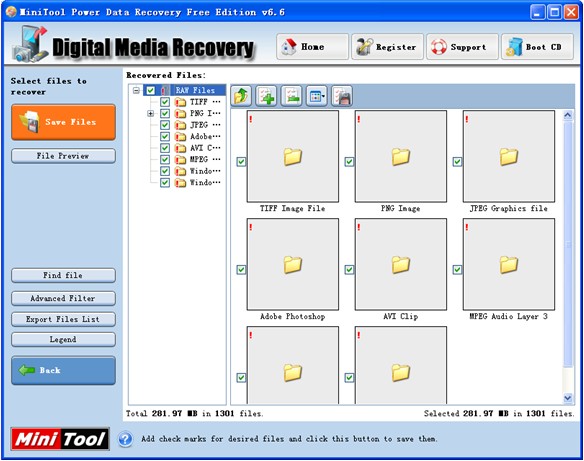
Task: Click the MPEG folder icon in tree
Action: 180,160
